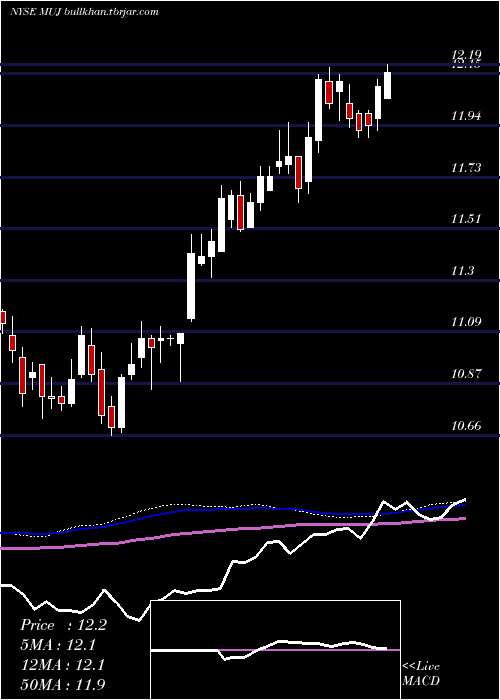Select the 10.87 price level label

coord(466,374)
